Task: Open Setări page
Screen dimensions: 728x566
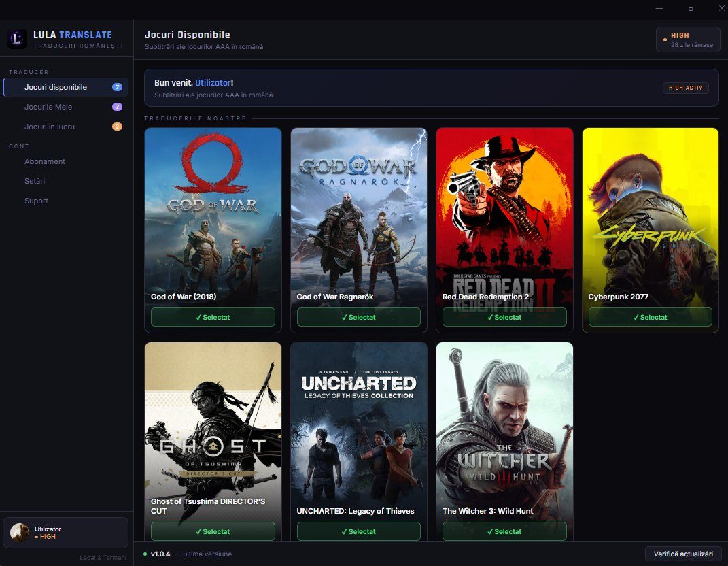Action: [65, 181]
